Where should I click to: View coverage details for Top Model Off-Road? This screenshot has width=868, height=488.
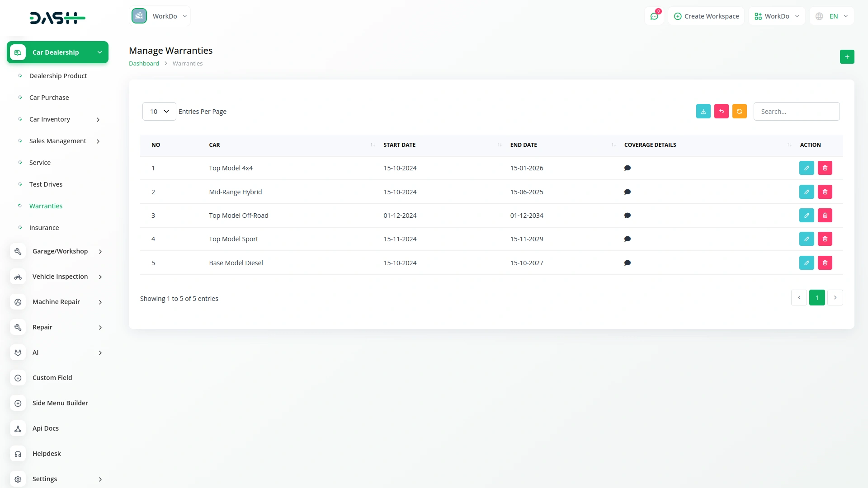627,216
